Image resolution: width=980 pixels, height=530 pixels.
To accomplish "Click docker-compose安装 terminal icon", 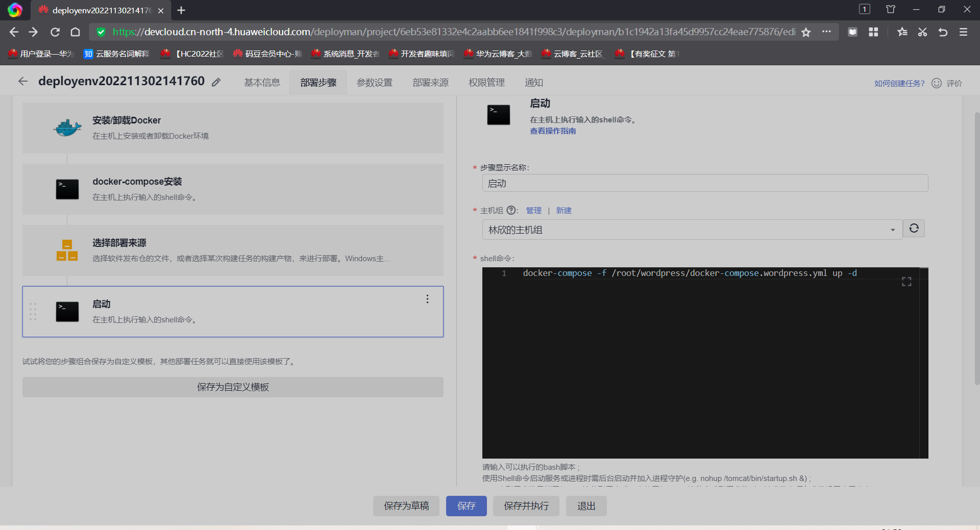I will click(x=67, y=189).
